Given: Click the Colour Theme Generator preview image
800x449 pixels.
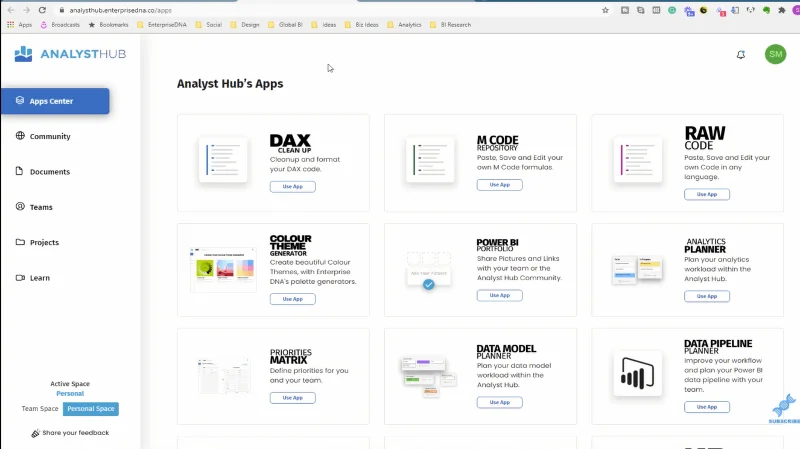Looking at the screenshot, I should pyautogui.click(x=223, y=269).
